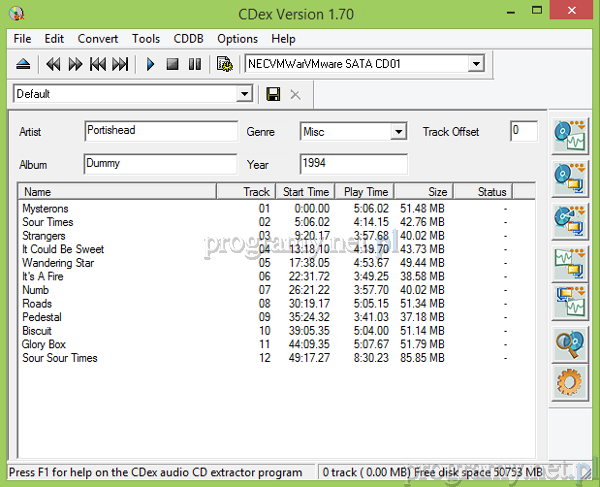
Task: Click the Eject CD button
Action: pos(24,64)
